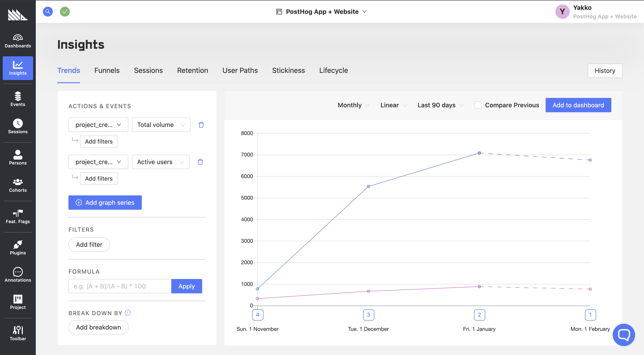
Task: Click the Add to dashboard button
Action: click(x=578, y=105)
